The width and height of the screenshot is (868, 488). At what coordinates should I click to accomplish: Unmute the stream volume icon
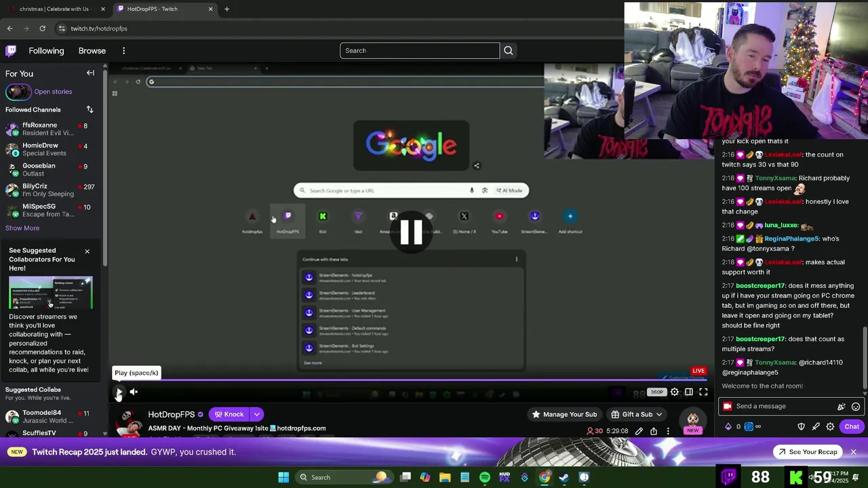tap(134, 392)
